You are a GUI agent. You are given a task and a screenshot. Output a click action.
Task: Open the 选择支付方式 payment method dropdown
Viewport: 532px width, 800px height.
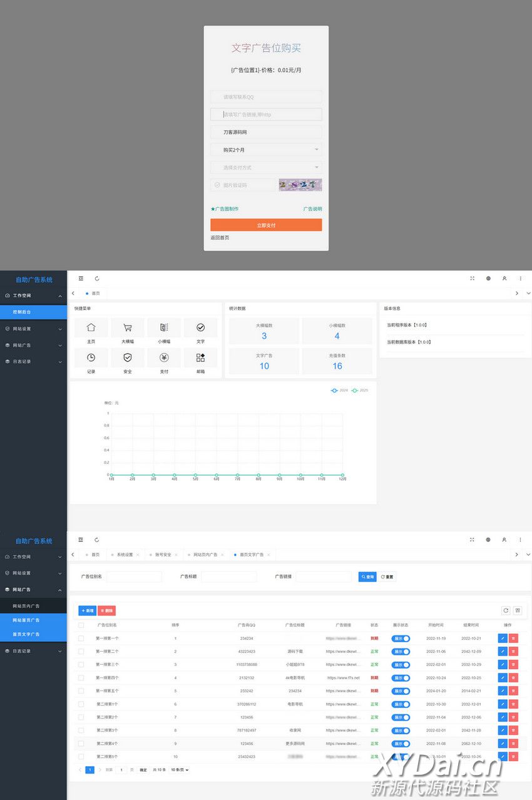pyautogui.click(x=266, y=168)
